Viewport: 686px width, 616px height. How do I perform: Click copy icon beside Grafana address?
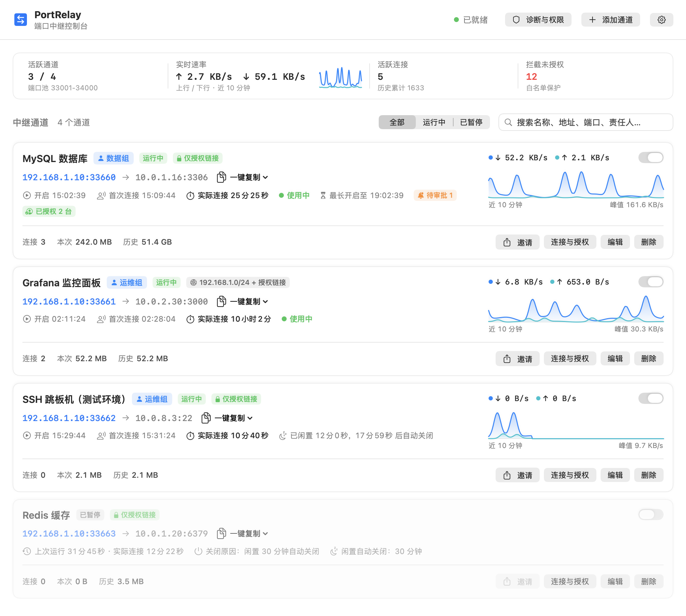click(x=221, y=301)
